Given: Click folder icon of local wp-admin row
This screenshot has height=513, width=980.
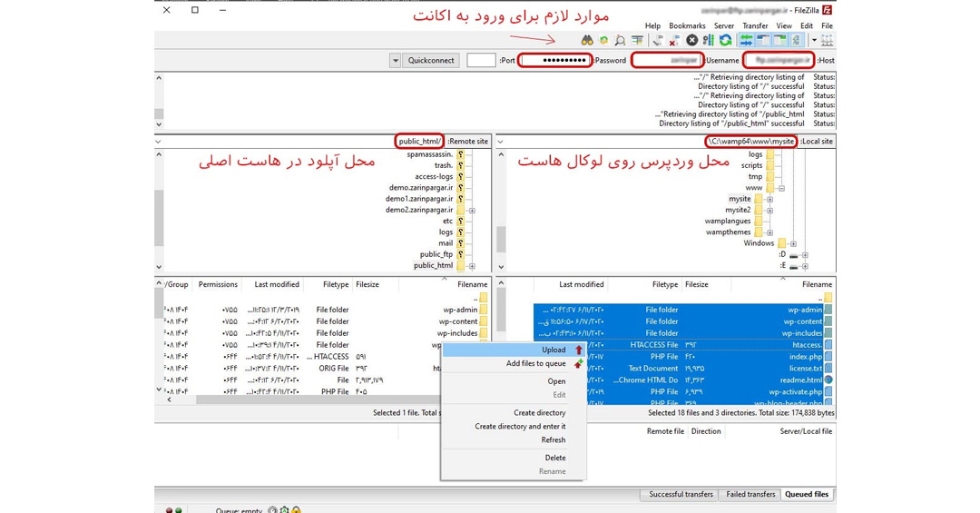Looking at the screenshot, I should [x=828, y=310].
